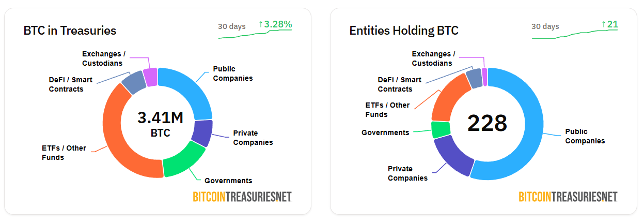Click the Entities Holding BTC title

click(x=403, y=31)
